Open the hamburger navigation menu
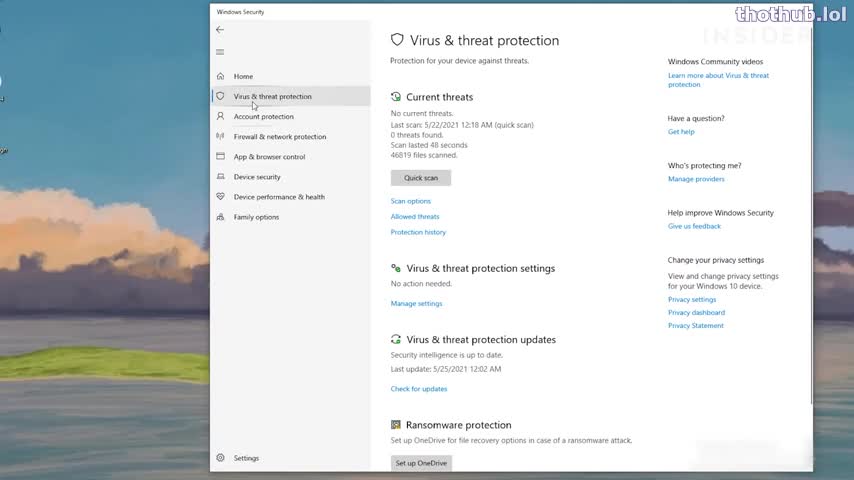Viewport: 854px width, 480px height. pos(220,52)
